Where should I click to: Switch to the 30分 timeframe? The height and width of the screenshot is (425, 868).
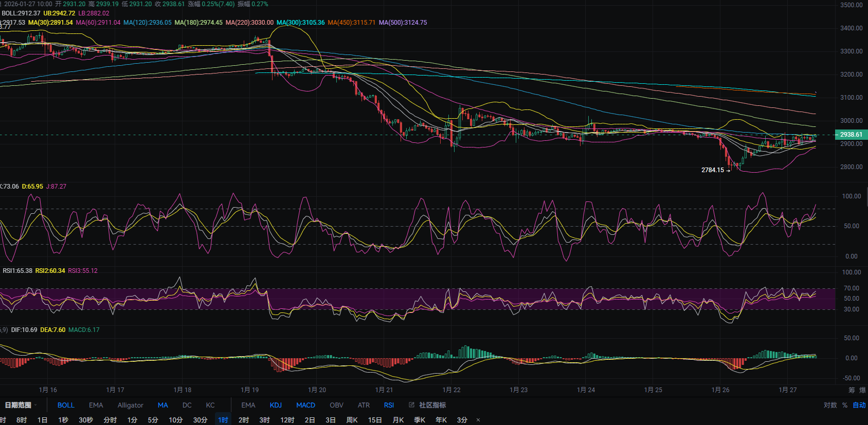pyautogui.click(x=200, y=420)
